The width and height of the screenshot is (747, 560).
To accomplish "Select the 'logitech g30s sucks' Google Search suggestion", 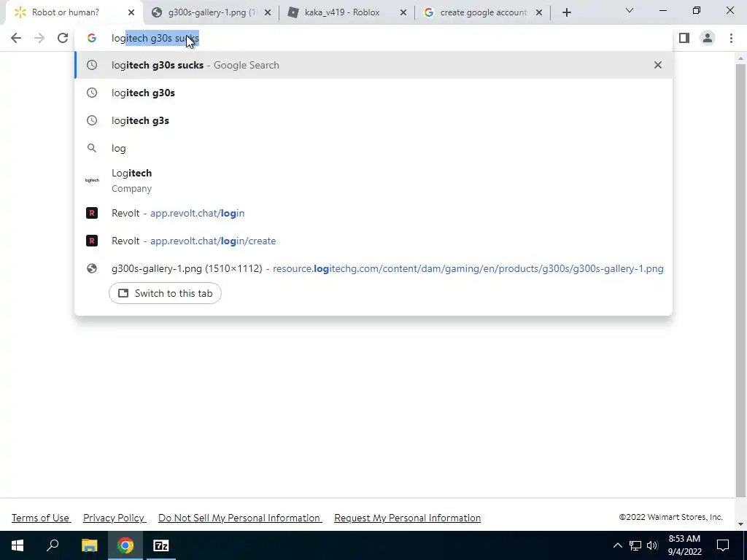I will (x=373, y=65).
